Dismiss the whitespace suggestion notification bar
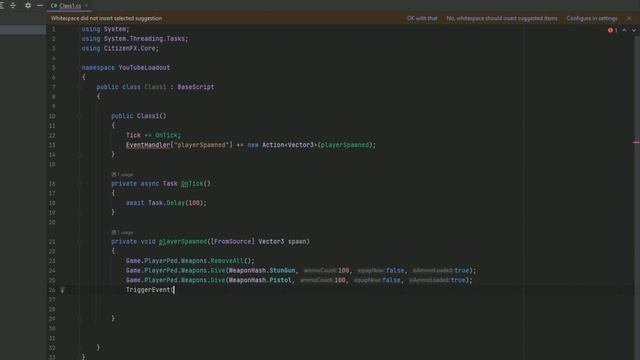640x360 pixels. pos(629,18)
